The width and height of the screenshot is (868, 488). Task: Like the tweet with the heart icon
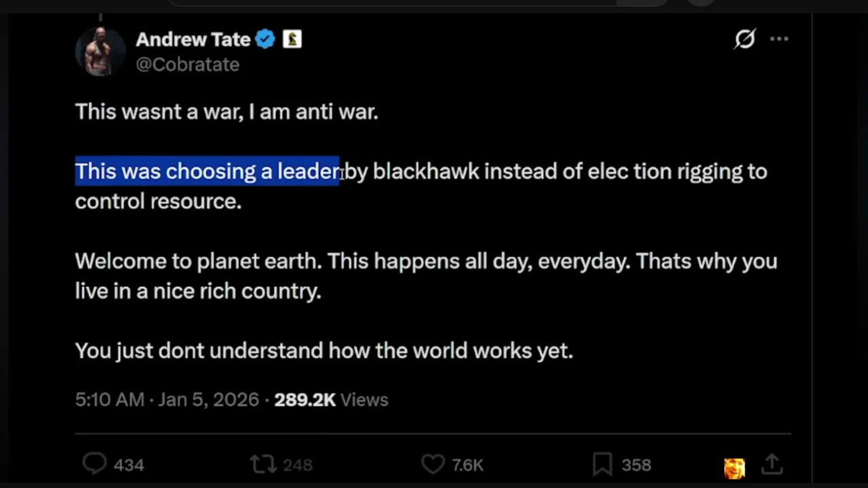[433, 464]
